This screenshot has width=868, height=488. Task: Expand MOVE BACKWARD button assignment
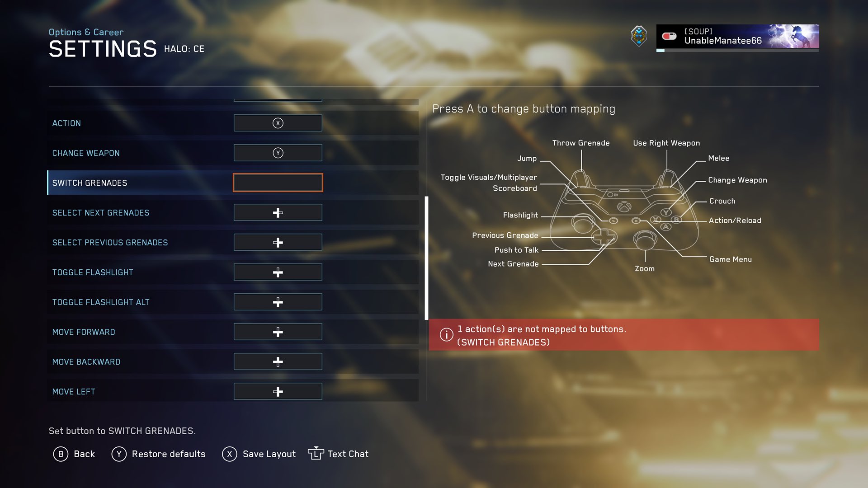tap(277, 361)
